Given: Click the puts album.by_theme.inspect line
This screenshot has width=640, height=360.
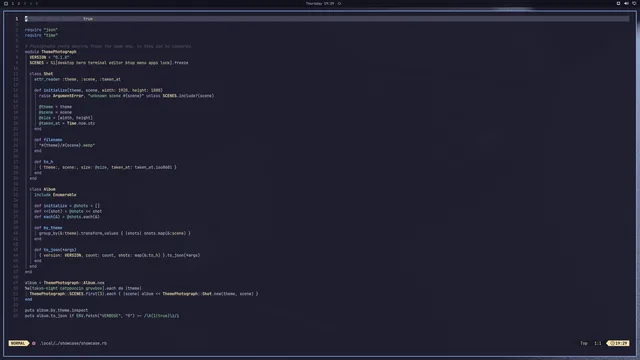Looking at the screenshot, I should click(x=56, y=310).
